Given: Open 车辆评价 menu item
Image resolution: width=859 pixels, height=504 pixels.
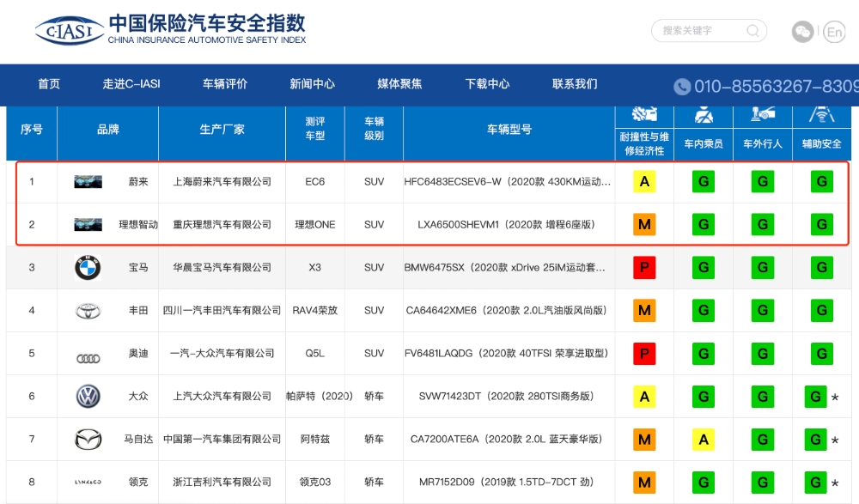Looking at the screenshot, I should pyautogui.click(x=224, y=84).
